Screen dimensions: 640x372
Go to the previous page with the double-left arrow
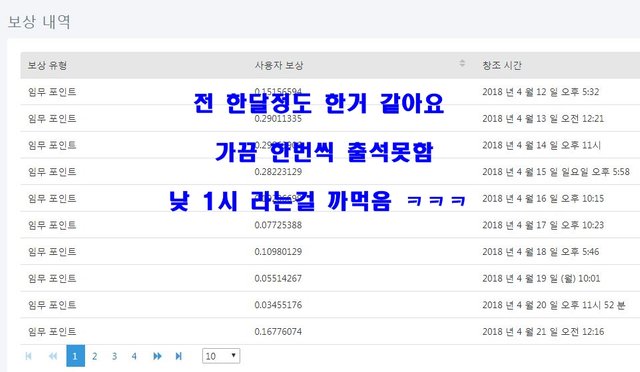(53, 356)
